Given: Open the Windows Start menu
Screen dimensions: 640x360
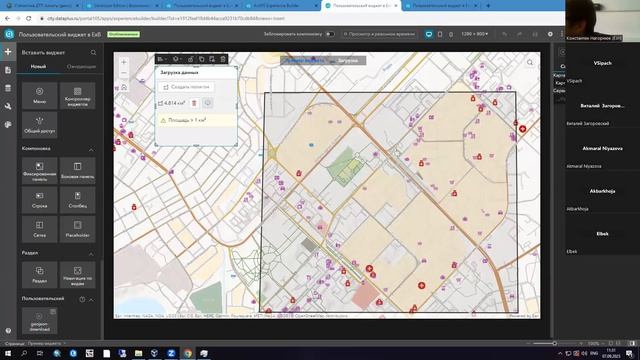Looking at the screenshot, I should click(x=8, y=353).
